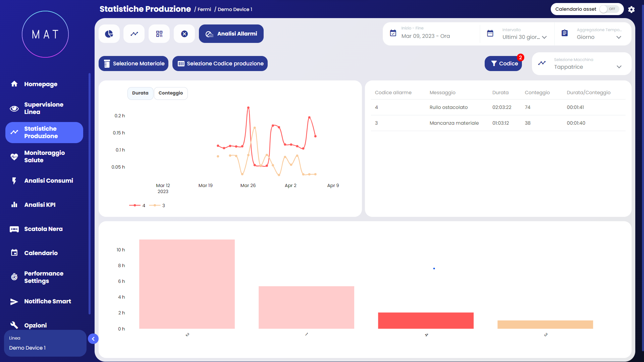Open the pie chart view icon
The width and height of the screenshot is (644, 362).
point(109,34)
